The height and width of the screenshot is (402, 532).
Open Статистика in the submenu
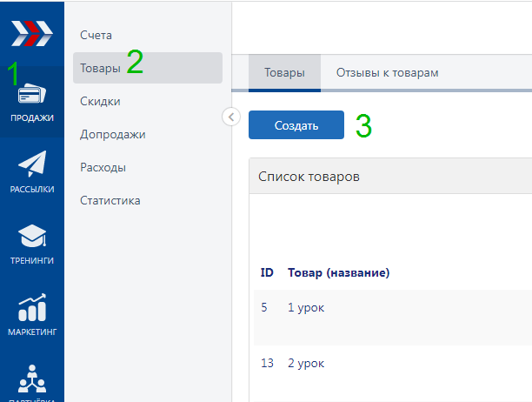coord(110,200)
